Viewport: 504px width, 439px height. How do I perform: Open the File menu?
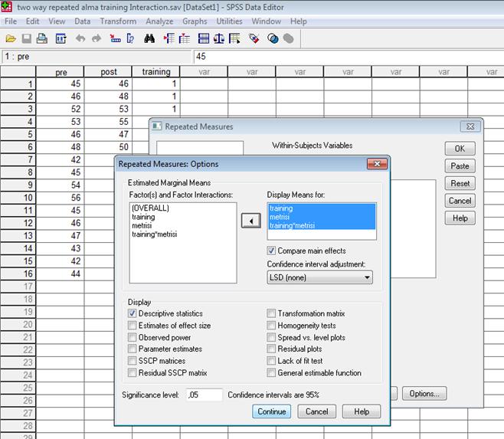click(11, 21)
